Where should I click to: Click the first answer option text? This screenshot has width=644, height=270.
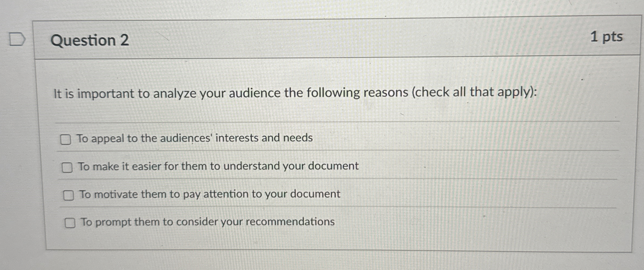point(195,138)
